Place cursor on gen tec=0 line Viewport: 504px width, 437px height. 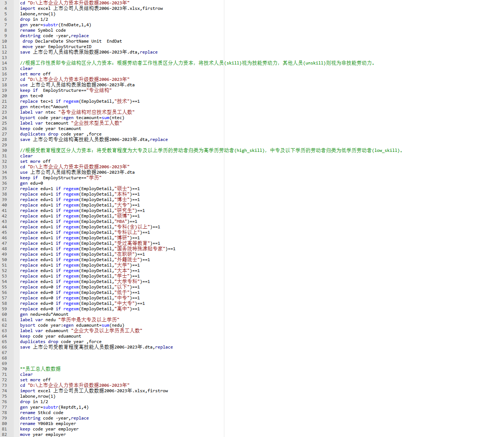(x=31, y=96)
